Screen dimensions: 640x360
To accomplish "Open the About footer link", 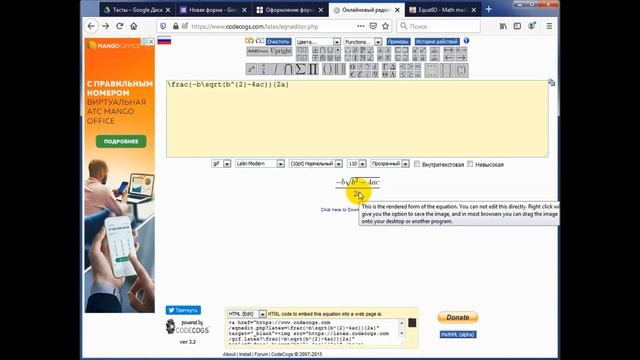I will click(x=229, y=354).
